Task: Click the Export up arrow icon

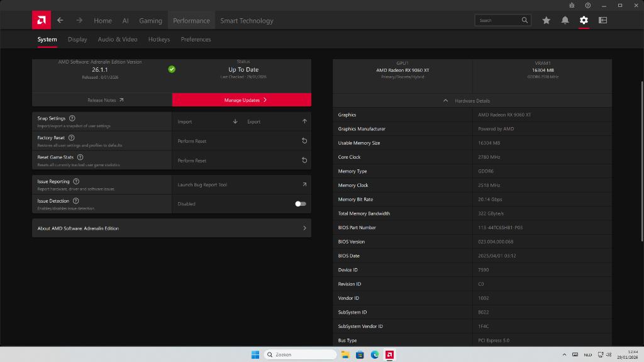Action: pyautogui.click(x=304, y=122)
